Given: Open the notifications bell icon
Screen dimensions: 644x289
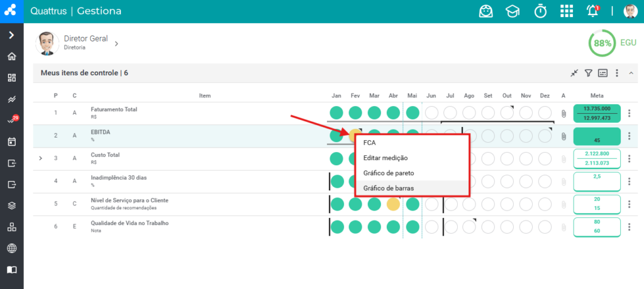Looking at the screenshot, I should pos(592,11).
